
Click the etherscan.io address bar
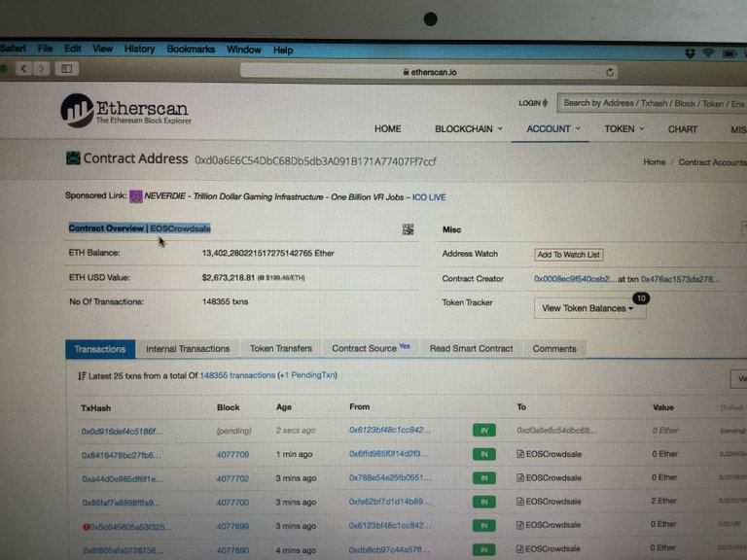point(429,72)
